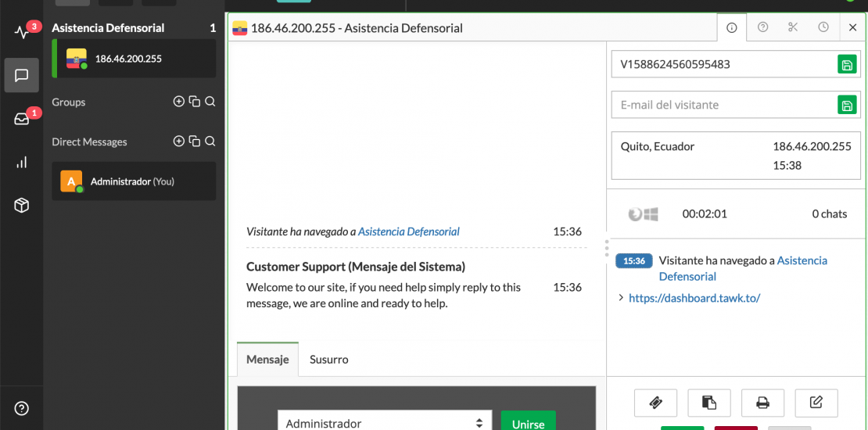Click the Windows OS icon
The image size is (868, 430).
click(x=651, y=214)
